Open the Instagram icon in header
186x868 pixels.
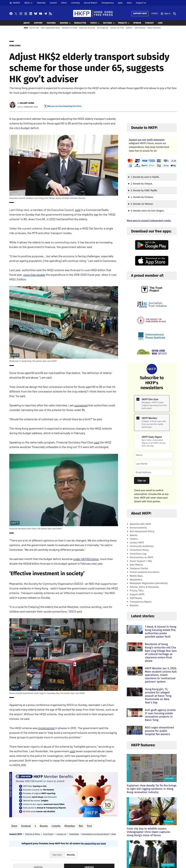pos(21,13)
